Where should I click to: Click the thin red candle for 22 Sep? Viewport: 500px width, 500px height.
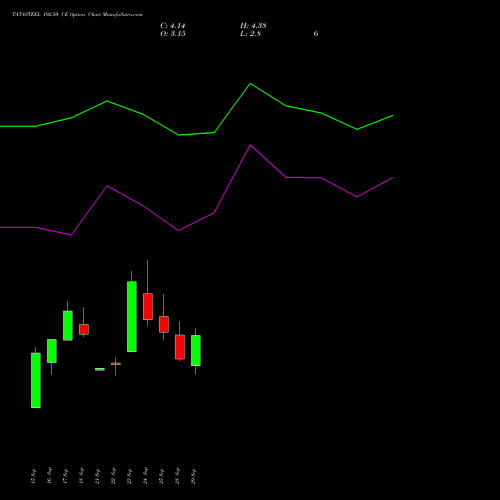click(116, 364)
